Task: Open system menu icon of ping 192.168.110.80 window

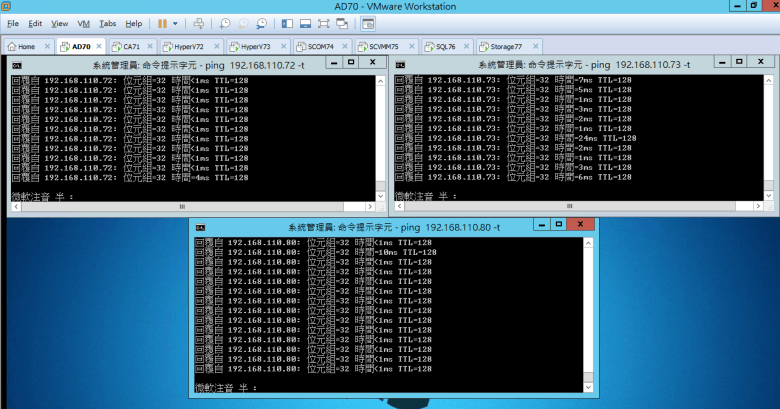Action: point(199,228)
